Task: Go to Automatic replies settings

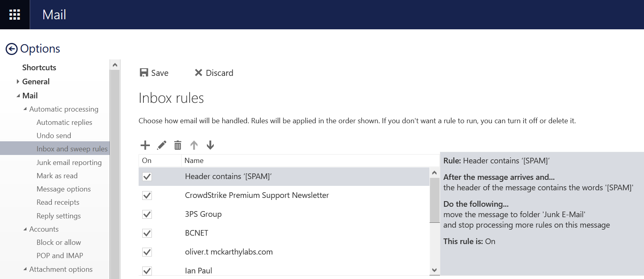Action: click(x=64, y=122)
